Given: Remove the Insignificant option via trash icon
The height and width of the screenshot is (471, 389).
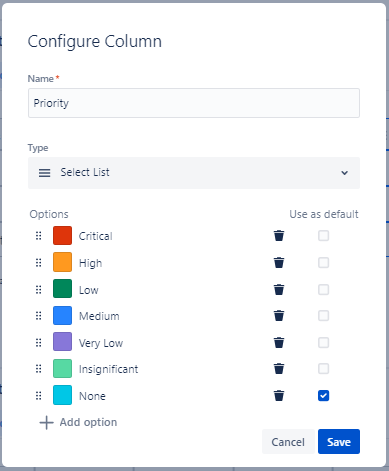Looking at the screenshot, I should [279, 369].
